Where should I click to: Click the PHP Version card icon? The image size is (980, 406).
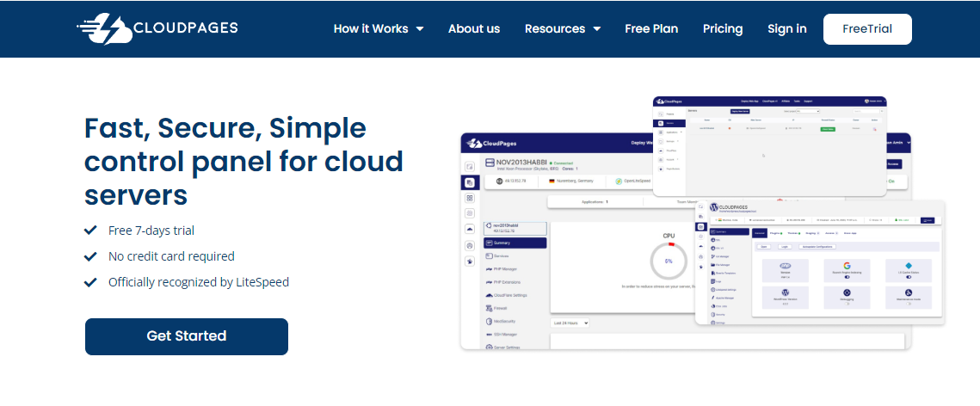[786, 266]
